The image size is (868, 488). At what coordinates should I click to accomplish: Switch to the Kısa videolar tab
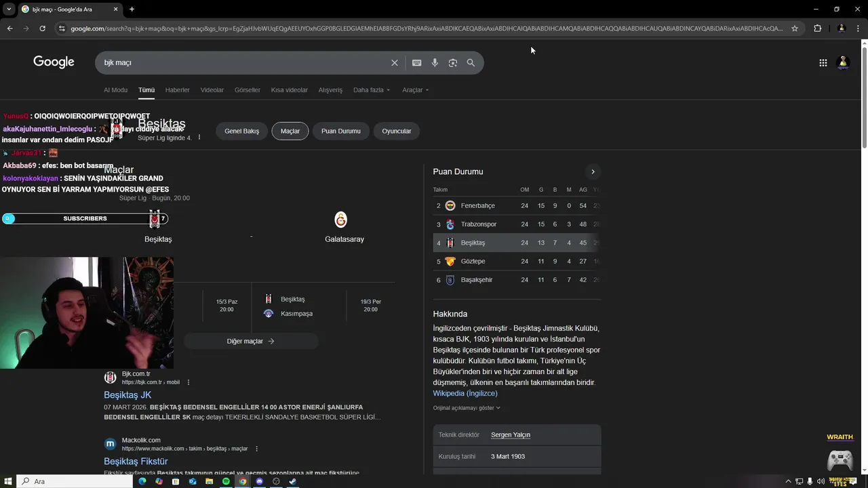[290, 89]
